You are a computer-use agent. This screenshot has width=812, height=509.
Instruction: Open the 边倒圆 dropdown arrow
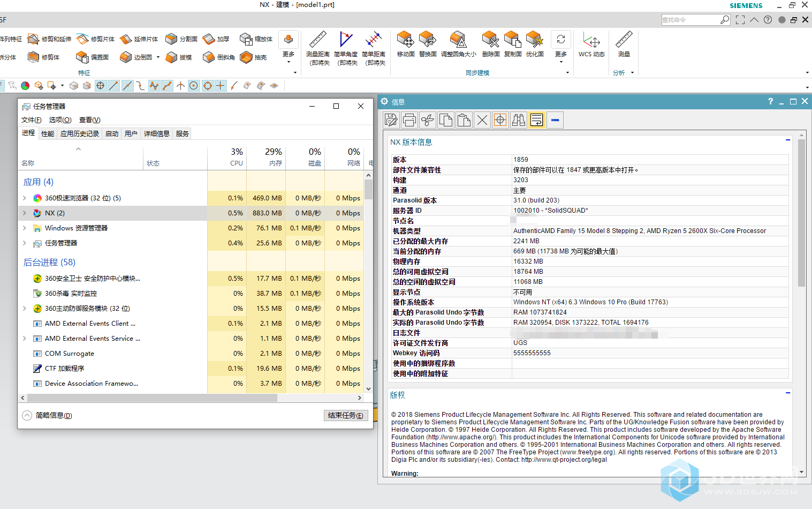[x=158, y=57]
